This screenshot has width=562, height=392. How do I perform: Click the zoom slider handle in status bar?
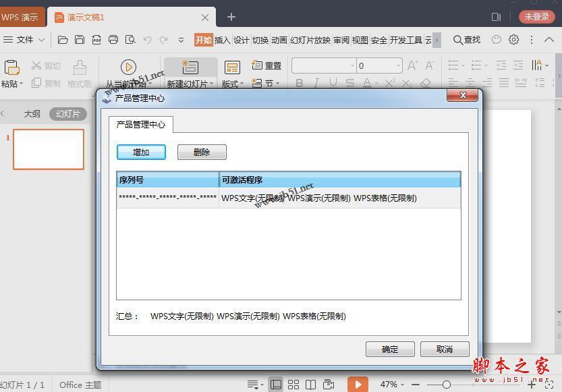point(446,385)
